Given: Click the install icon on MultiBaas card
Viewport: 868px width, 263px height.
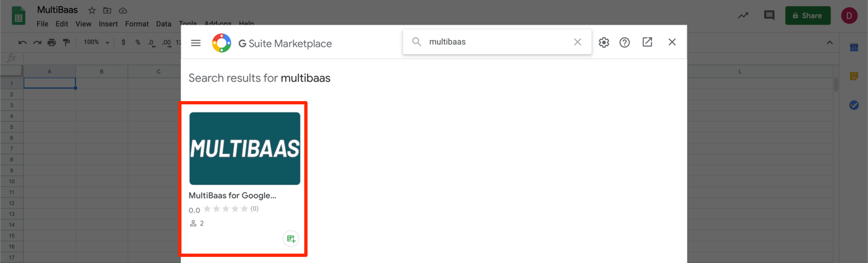Looking at the screenshot, I should pos(291,239).
